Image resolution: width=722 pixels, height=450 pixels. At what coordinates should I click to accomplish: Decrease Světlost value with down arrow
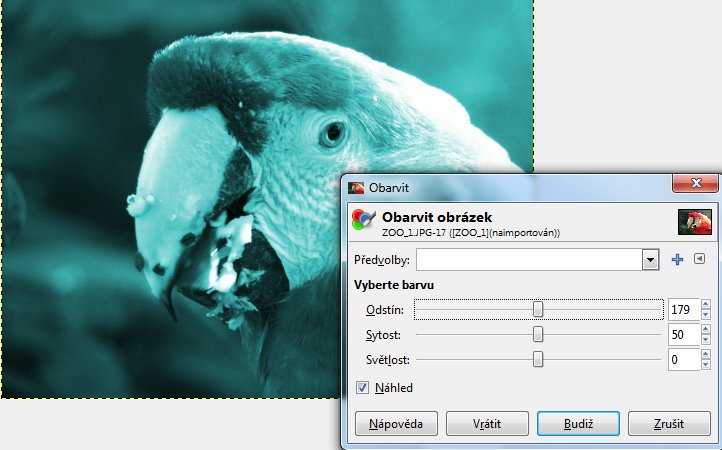click(x=706, y=365)
